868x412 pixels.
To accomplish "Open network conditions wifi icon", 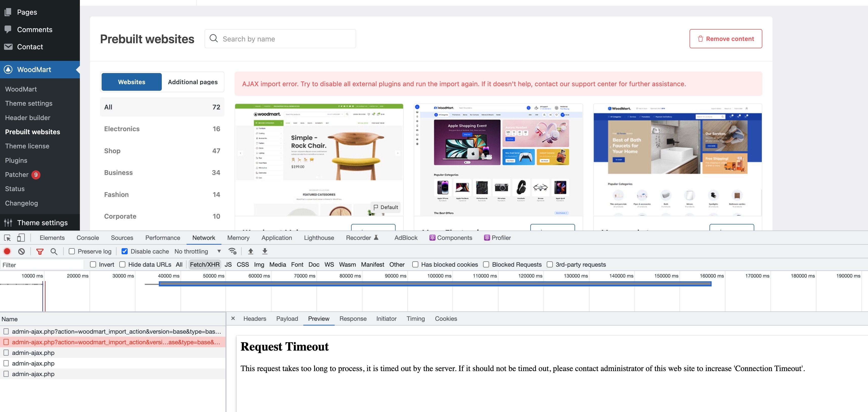I will click(232, 251).
